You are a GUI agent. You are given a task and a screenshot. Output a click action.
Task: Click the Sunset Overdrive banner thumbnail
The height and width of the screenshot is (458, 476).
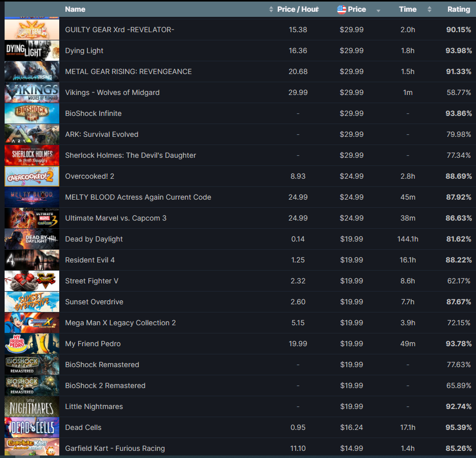pos(32,302)
